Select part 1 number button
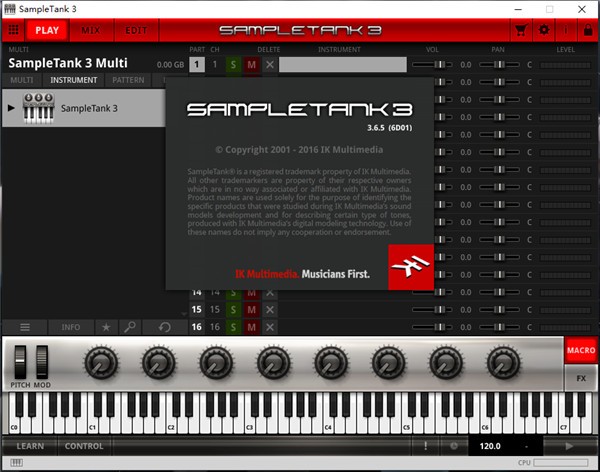Viewport: 600px width, 472px height. pyautogui.click(x=197, y=64)
